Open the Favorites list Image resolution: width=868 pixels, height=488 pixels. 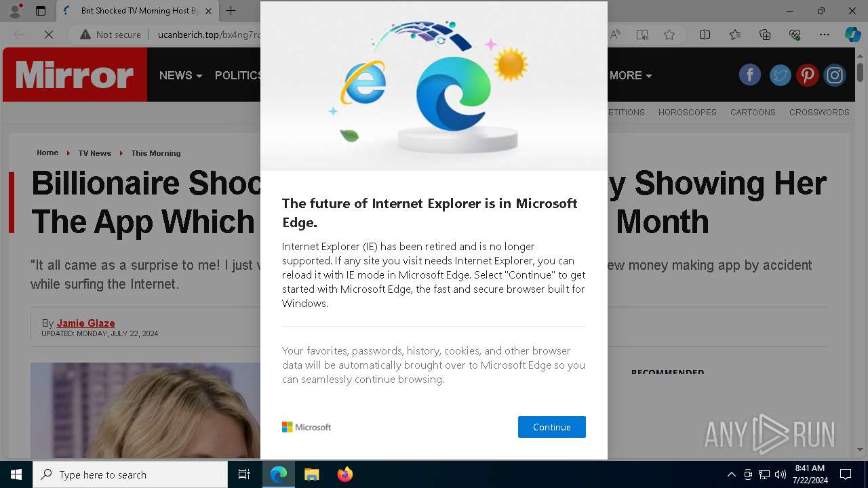(x=735, y=35)
